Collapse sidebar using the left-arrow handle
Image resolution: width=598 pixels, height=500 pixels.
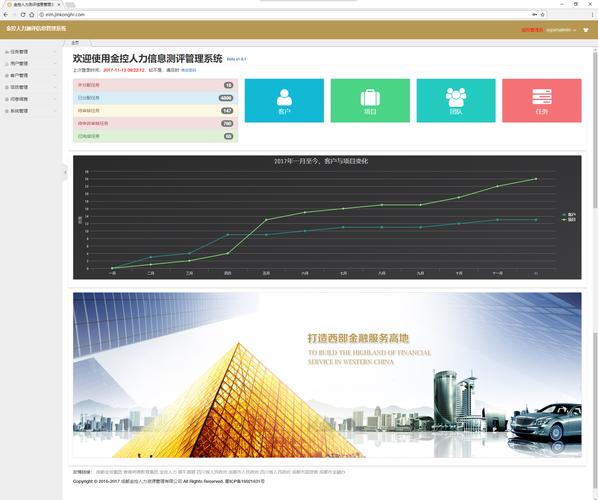coord(65,172)
